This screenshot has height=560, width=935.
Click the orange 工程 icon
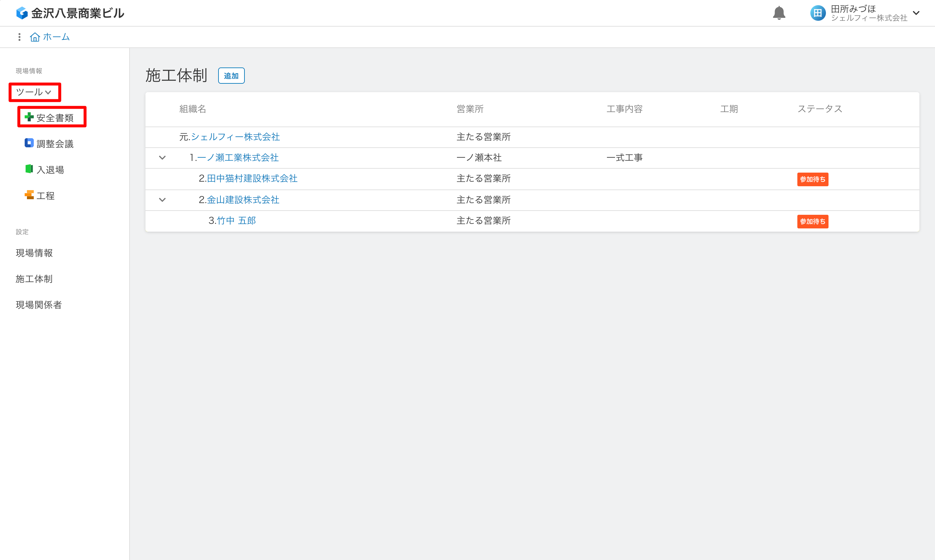(29, 195)
